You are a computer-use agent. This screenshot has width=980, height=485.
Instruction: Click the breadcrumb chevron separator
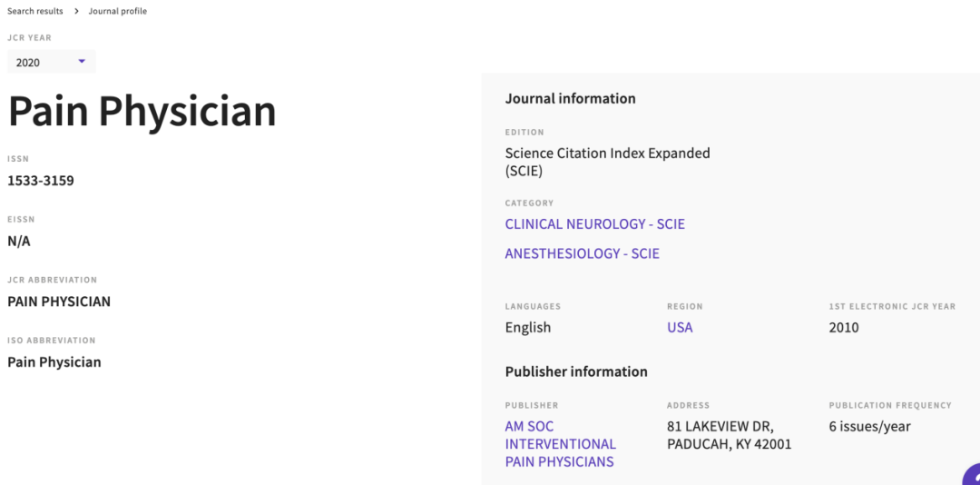[x=75, y=11]
